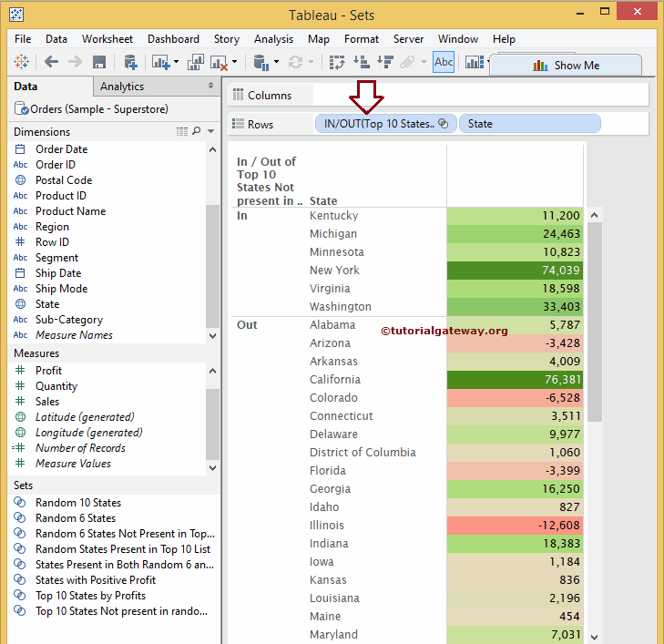
Task: Click the District of Columbia row label
Action: point(363,452)
